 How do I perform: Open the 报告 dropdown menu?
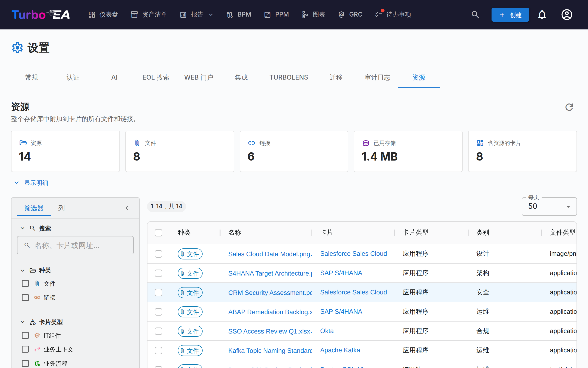197,14
